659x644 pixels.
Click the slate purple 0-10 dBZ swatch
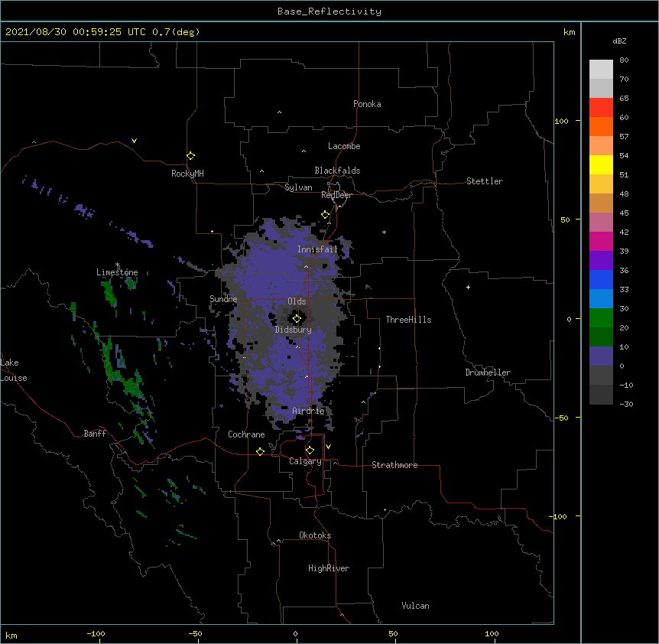(601, 356)
